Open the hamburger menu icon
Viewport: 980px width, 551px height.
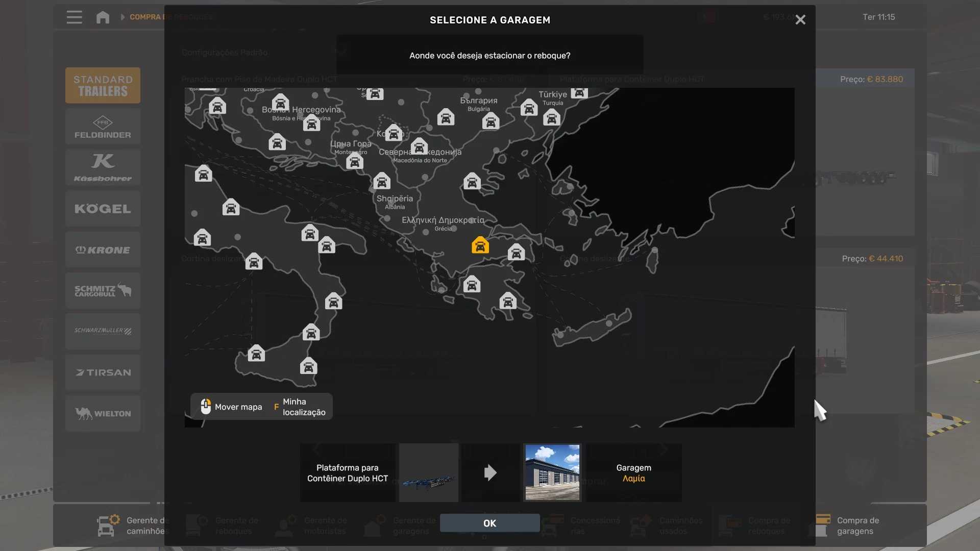click(74, 17)
